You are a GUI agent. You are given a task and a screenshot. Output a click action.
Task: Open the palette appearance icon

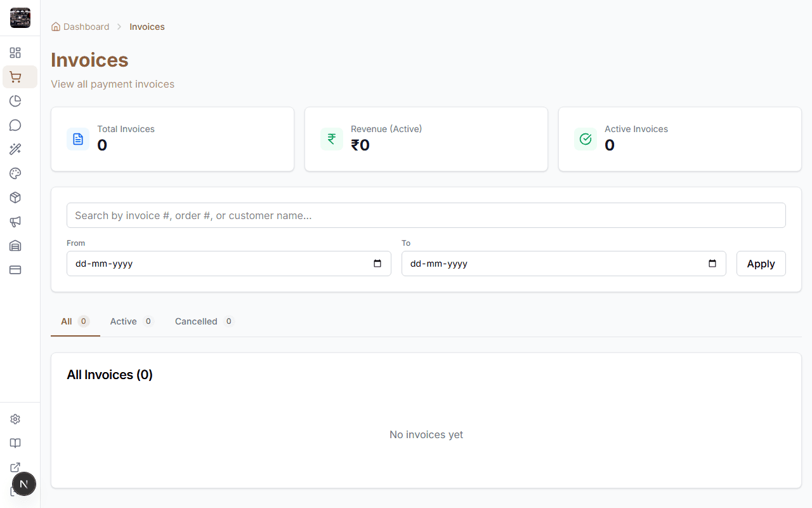click(15, 173)
